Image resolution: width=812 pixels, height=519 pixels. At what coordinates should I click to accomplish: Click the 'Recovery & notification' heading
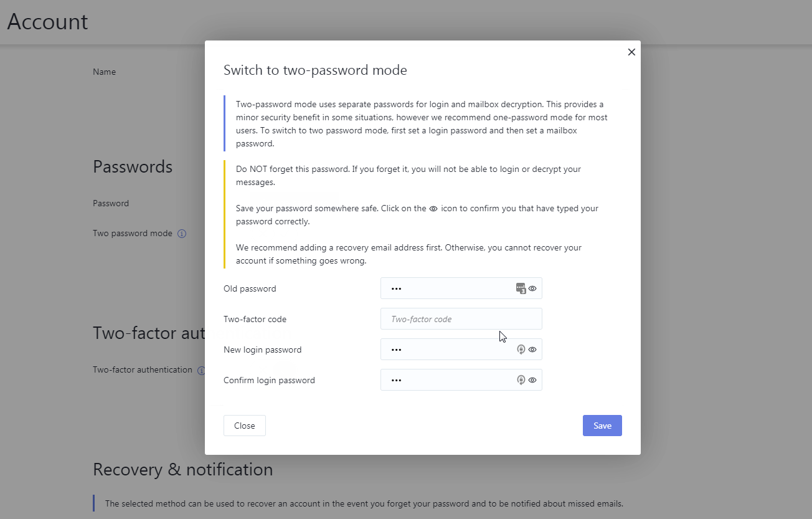(x=183, y=469)
